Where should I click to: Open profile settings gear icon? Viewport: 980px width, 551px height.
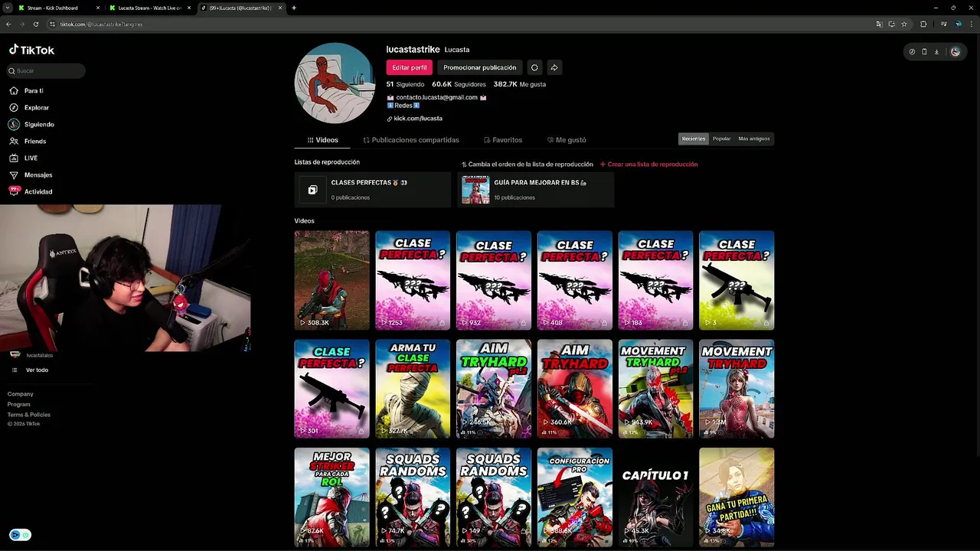534,67
